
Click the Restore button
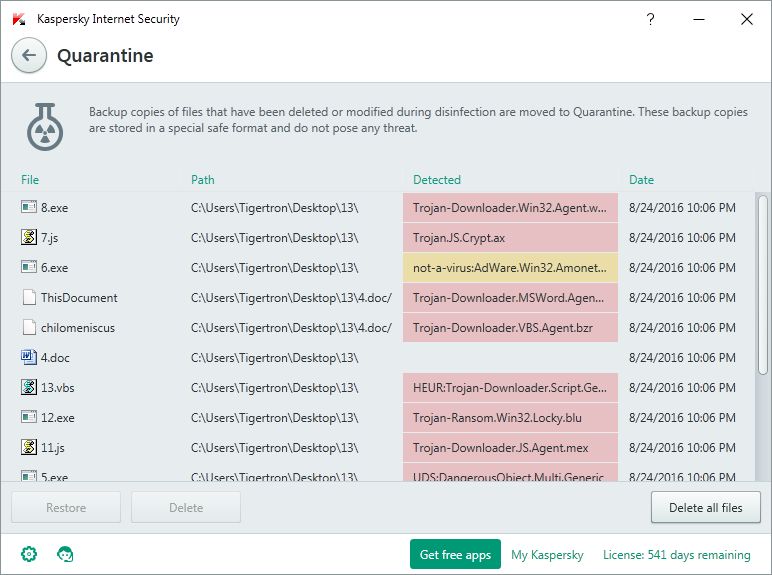[66, 508]
